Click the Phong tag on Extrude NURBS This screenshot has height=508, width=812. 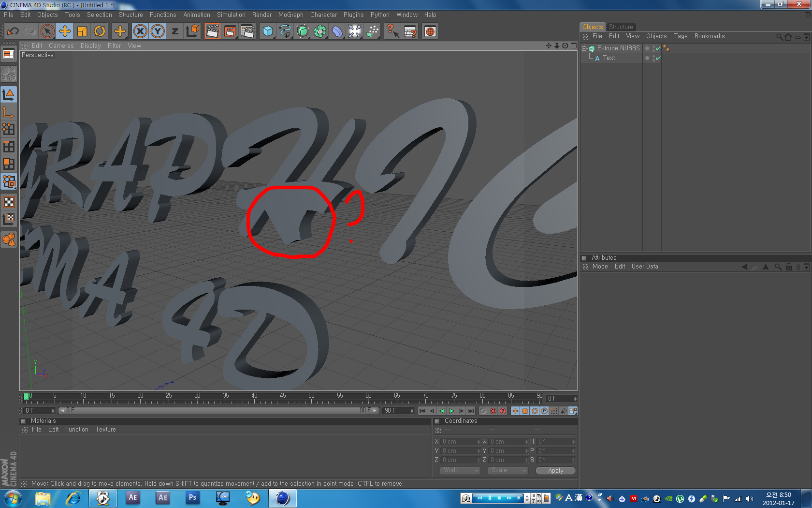pos(667,48)
